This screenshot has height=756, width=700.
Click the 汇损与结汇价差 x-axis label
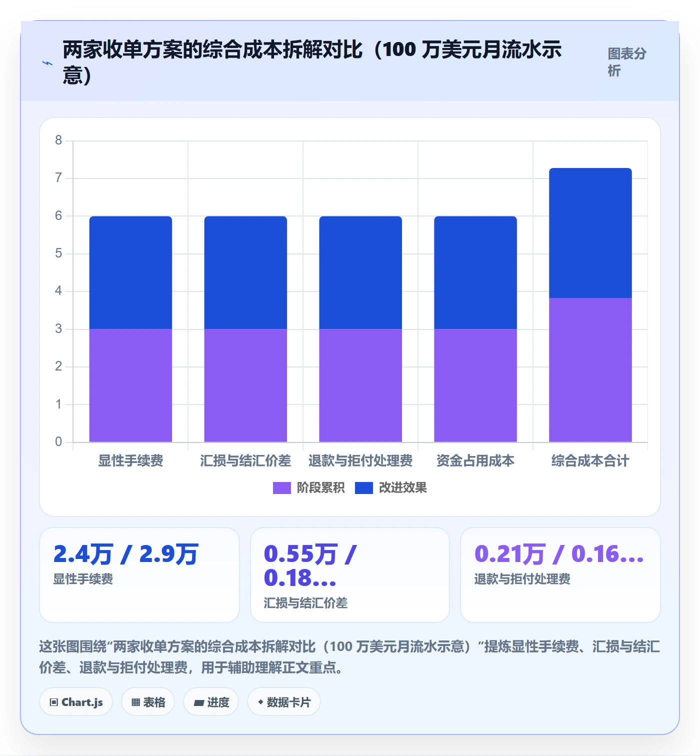point(245,460)
